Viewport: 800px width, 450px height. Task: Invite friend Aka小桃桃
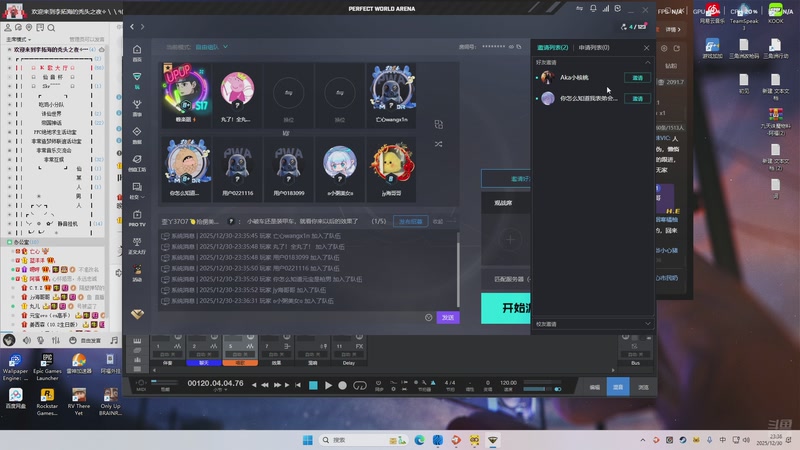pyautogui.click(x=637, y=78)
